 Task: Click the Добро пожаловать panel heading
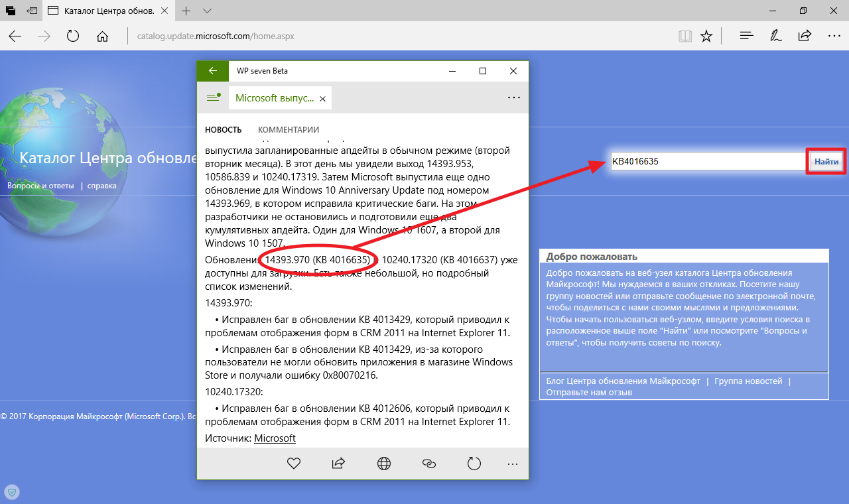click(592, 256)
